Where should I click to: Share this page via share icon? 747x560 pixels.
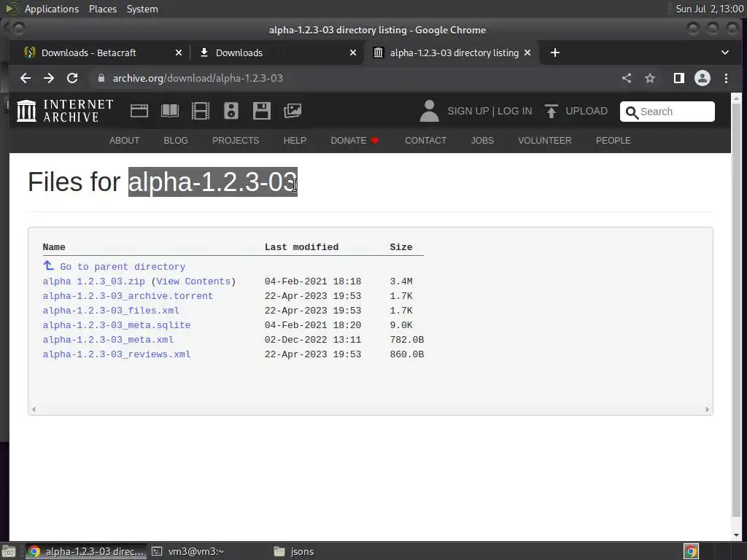pyautogui.click(x=627, y=78)
